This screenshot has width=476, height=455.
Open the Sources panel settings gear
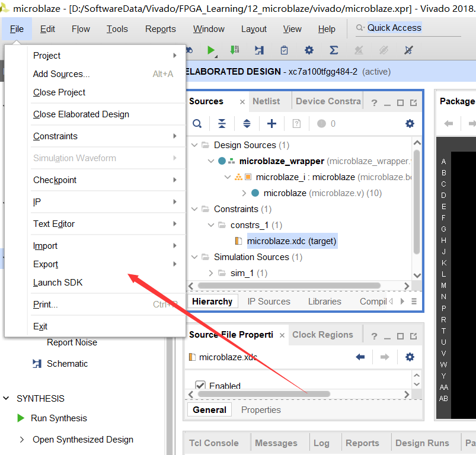[x=410, y=124]
